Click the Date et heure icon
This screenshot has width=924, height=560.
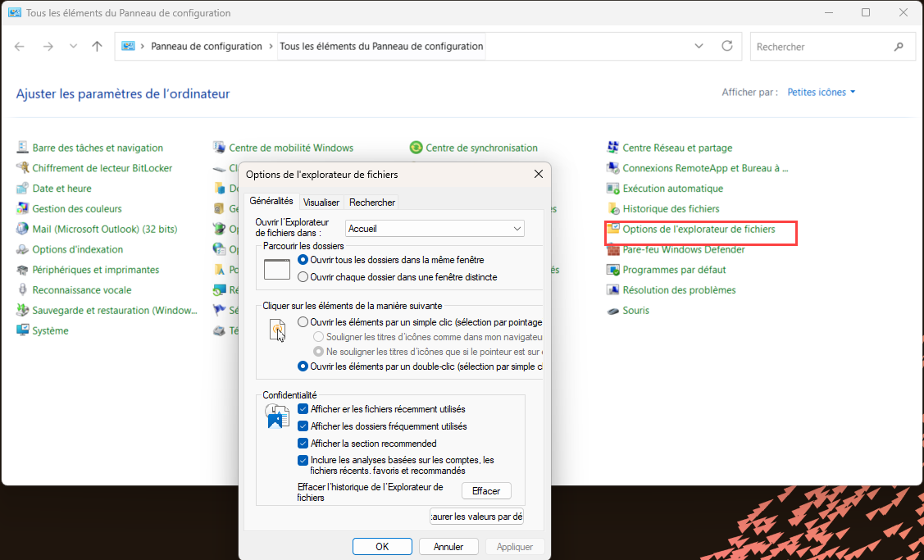(x=22, y=188)
